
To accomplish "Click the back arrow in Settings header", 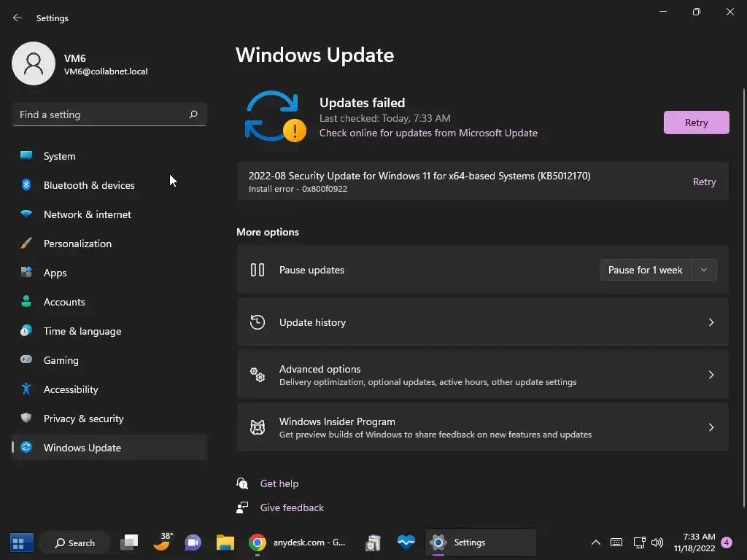I will pos(18,17).
